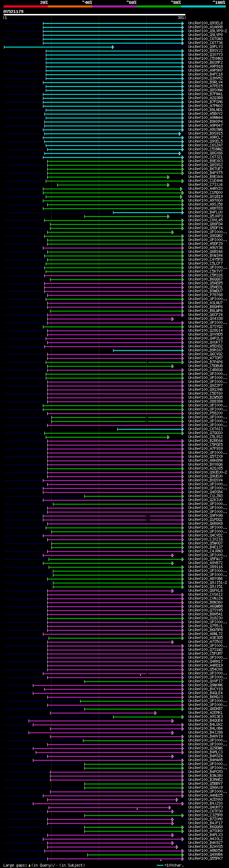Select UniRef100_B4FLU0 entry

205,212
